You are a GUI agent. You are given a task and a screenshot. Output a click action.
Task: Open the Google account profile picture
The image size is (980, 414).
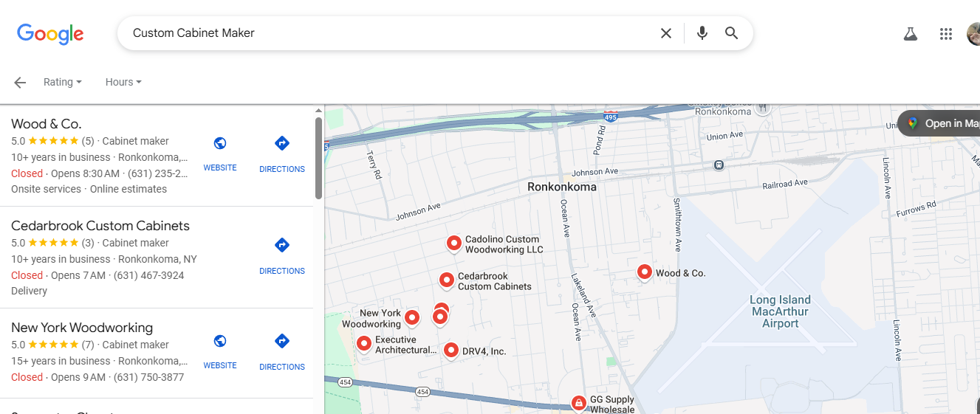click(x=973, y=34)
